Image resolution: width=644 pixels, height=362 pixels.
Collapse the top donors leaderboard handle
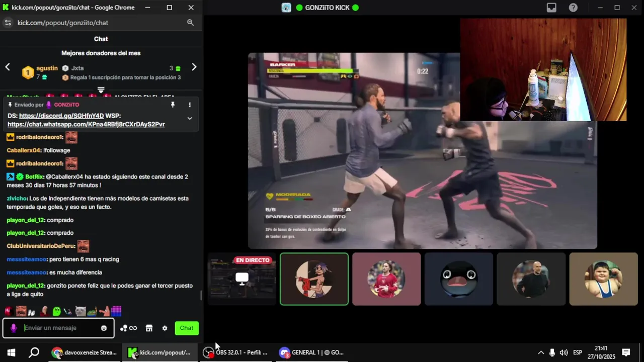101,90
